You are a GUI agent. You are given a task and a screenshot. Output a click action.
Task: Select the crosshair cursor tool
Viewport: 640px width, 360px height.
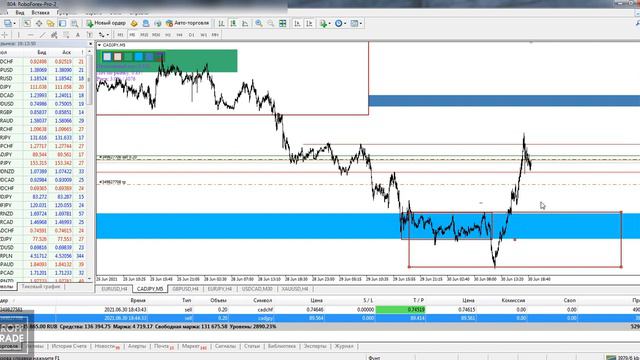pos(5,35)
